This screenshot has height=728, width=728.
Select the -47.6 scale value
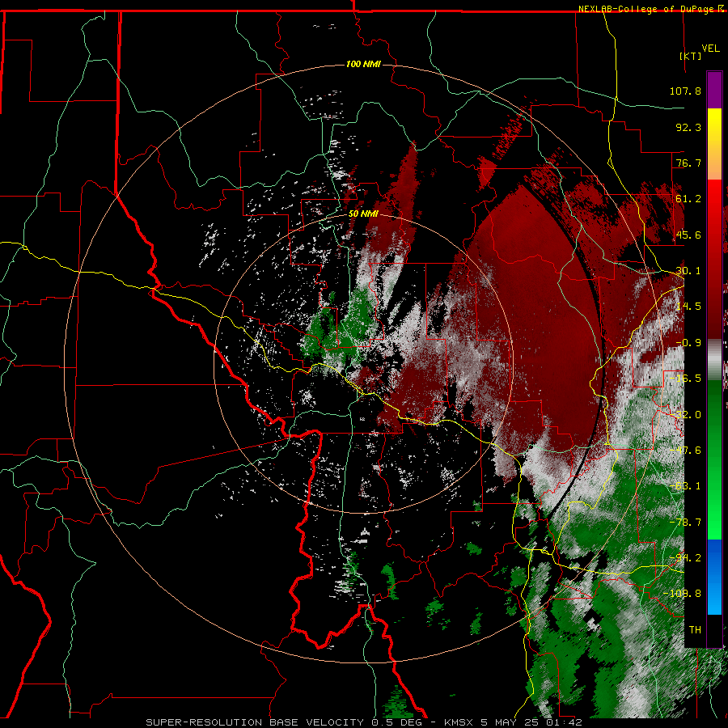(685, 451)
